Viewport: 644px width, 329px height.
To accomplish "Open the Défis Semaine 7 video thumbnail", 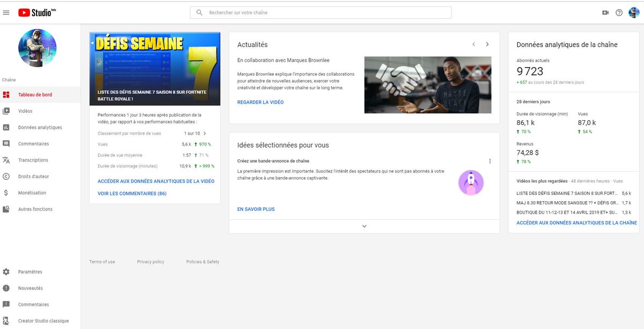I will (x=155, y=69).
